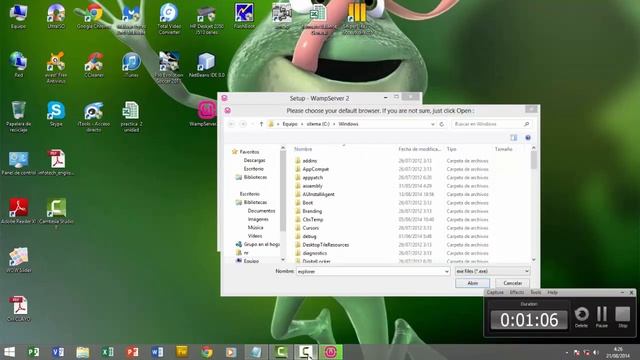
Task: Click the Cancelar button
Action: coord(512,283)
